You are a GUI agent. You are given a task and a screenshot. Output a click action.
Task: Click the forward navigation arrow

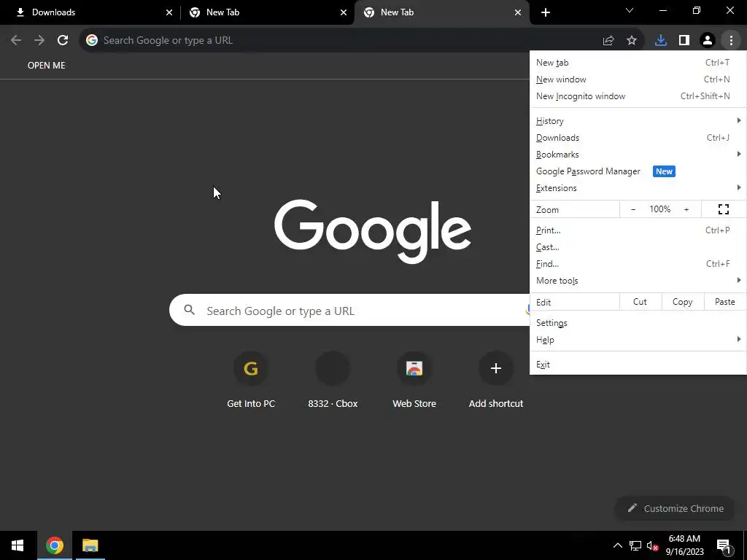[39, 41]
